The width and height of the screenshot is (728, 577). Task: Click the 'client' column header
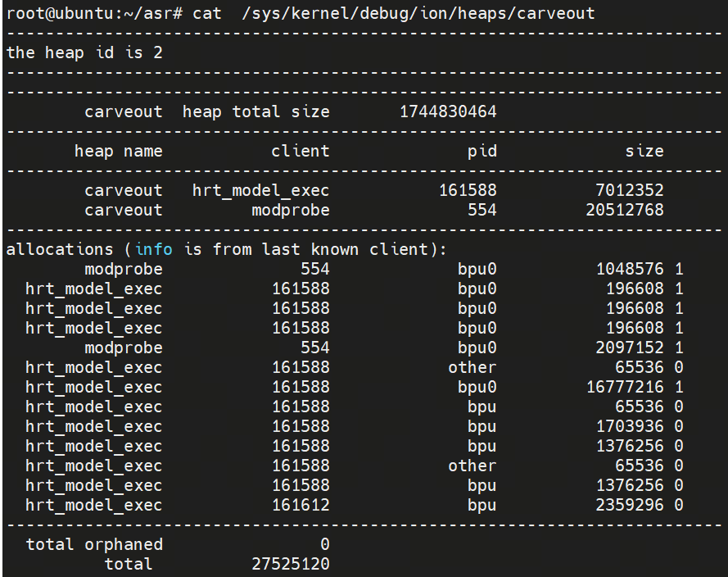(301, 151)
